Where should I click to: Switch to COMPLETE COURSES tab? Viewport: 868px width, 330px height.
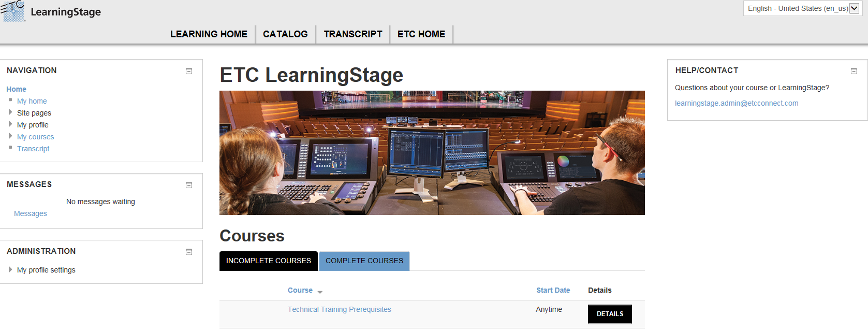[x=364, y=261]
